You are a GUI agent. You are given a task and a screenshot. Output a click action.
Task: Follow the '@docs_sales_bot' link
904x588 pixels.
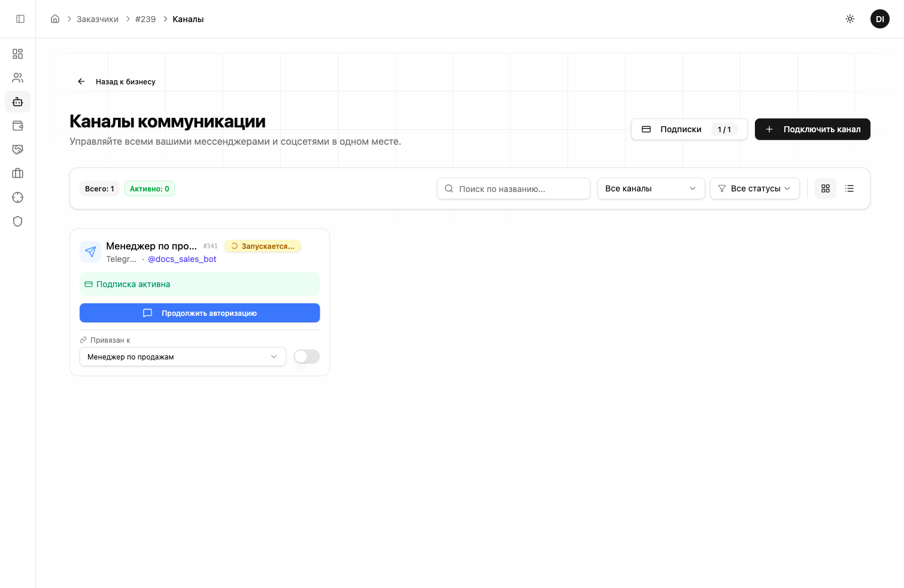[182, 258]
